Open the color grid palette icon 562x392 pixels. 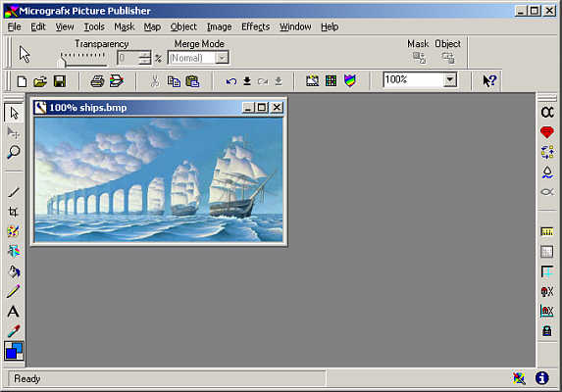331,80
